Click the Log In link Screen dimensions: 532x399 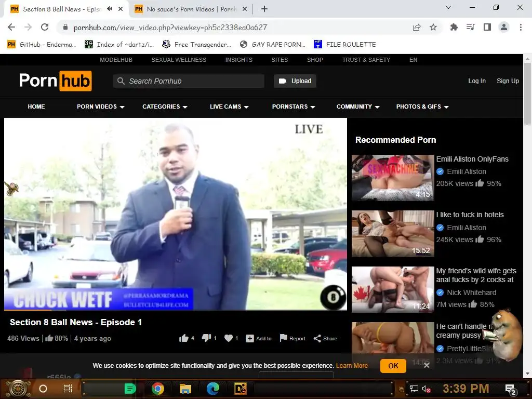coord(477,81)
